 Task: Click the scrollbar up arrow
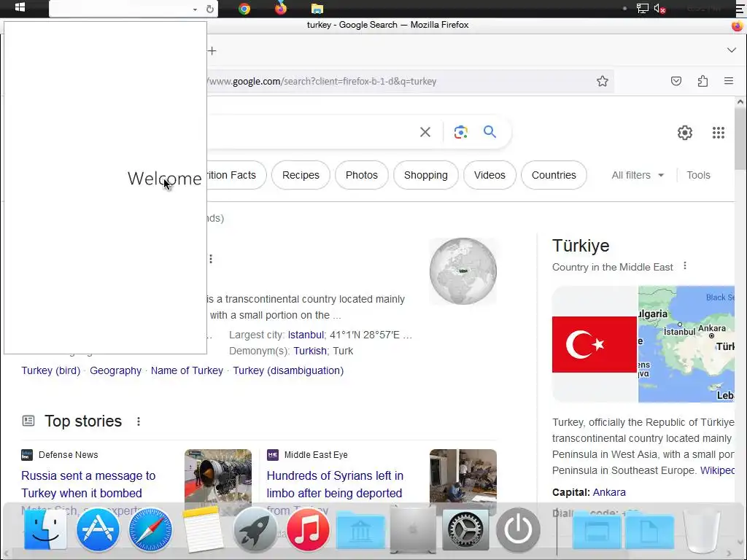(x=740, y=102)
